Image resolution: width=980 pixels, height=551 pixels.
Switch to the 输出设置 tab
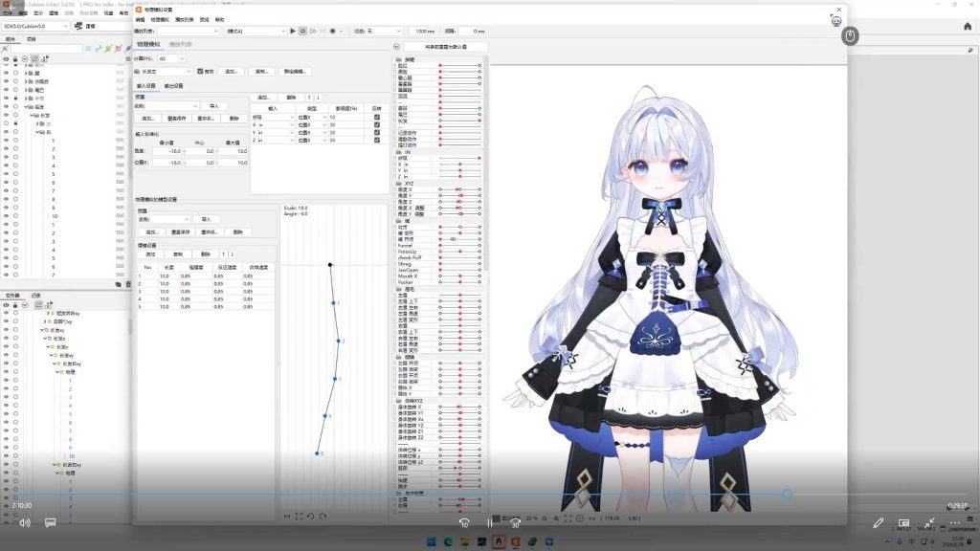tap(174, 85)
